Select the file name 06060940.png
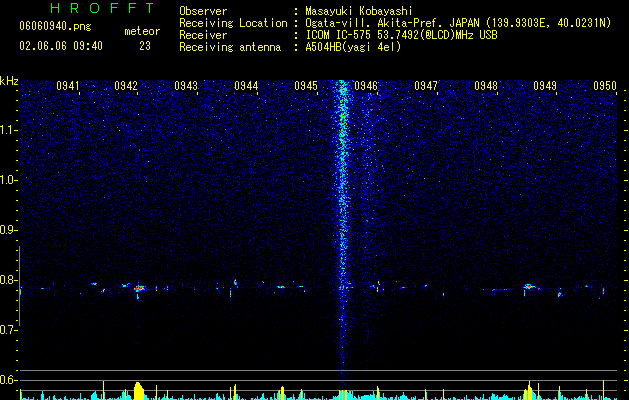 click(x=55, y=27)
